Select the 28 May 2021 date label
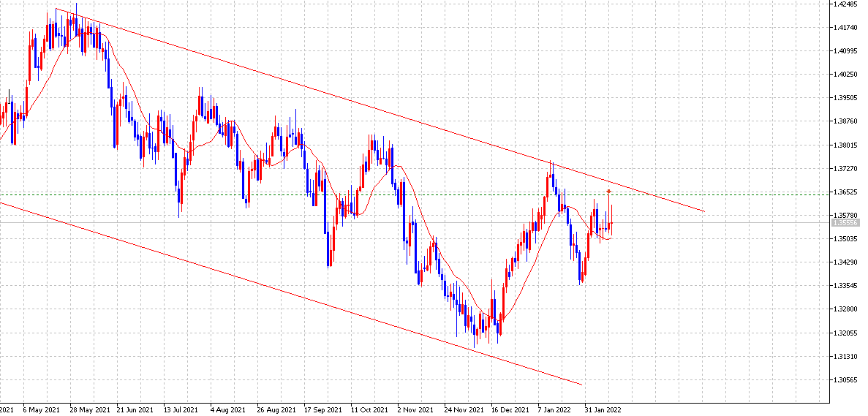The width and height of the screenshot is (868, 416). click(x=90, y=411)
